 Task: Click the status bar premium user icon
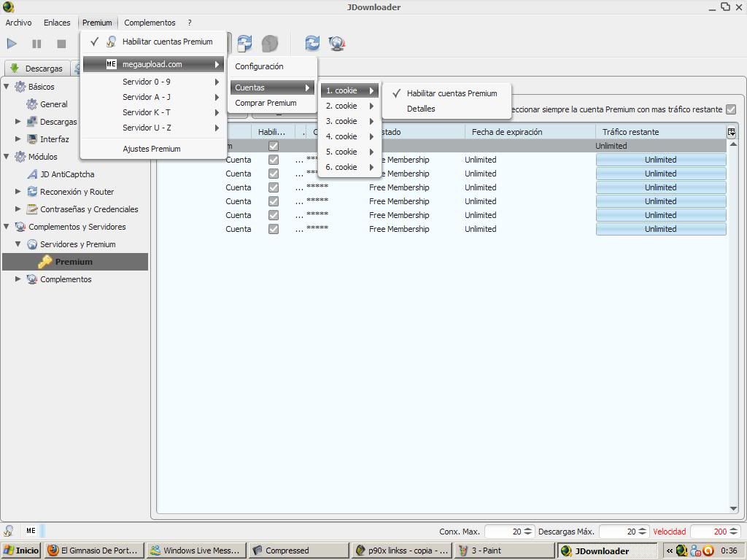coord(8,531)
